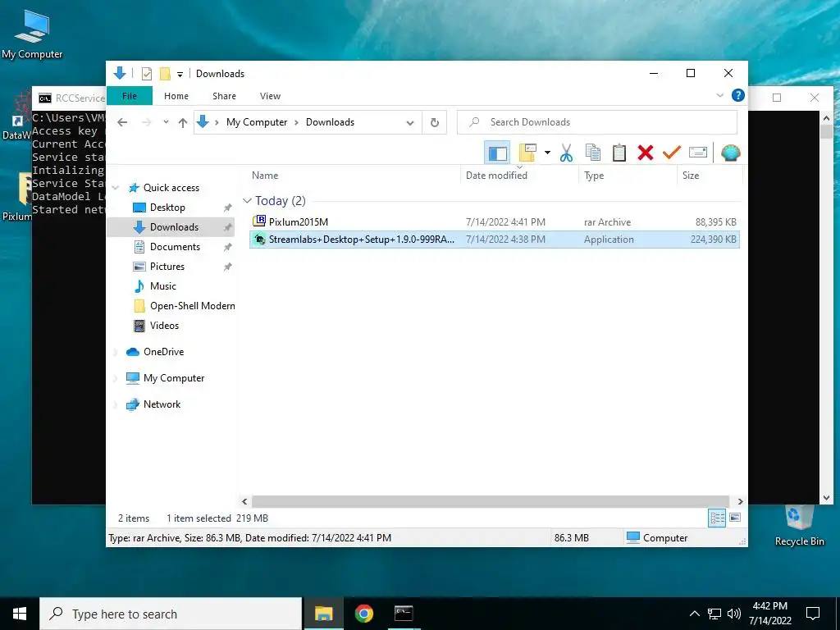Viewport: 840px width, 630px height.
Task: Click the Paste clipboard icon
Action: pos(619,153)
